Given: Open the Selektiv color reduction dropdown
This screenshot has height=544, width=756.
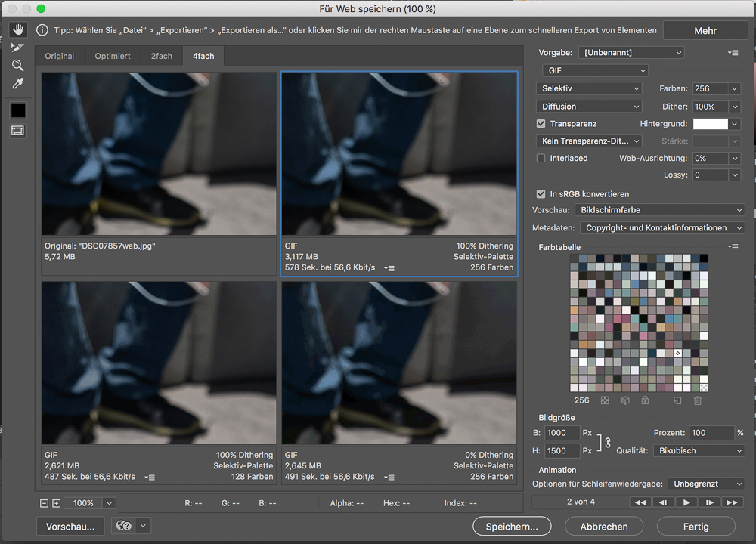Looking at the screenshot, I should pos(589,88).
